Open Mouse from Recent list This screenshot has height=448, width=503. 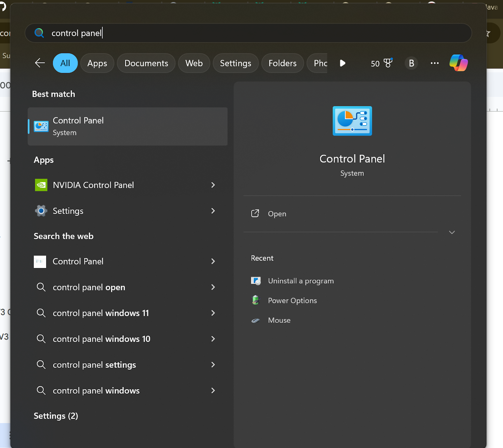(279, 320)
